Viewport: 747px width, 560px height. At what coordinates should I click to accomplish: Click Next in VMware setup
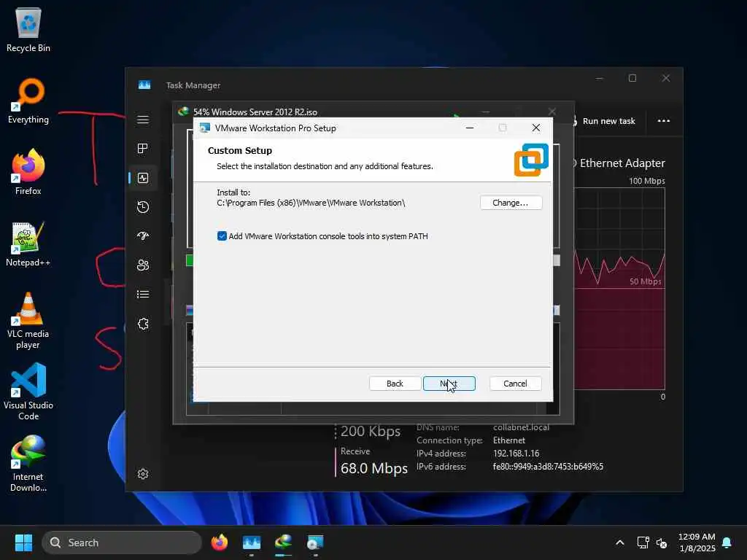(449, 384)
